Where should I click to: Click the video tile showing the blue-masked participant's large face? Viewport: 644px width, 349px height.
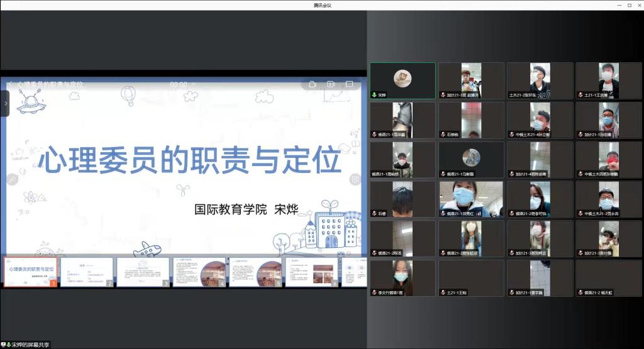click(471, 199)
